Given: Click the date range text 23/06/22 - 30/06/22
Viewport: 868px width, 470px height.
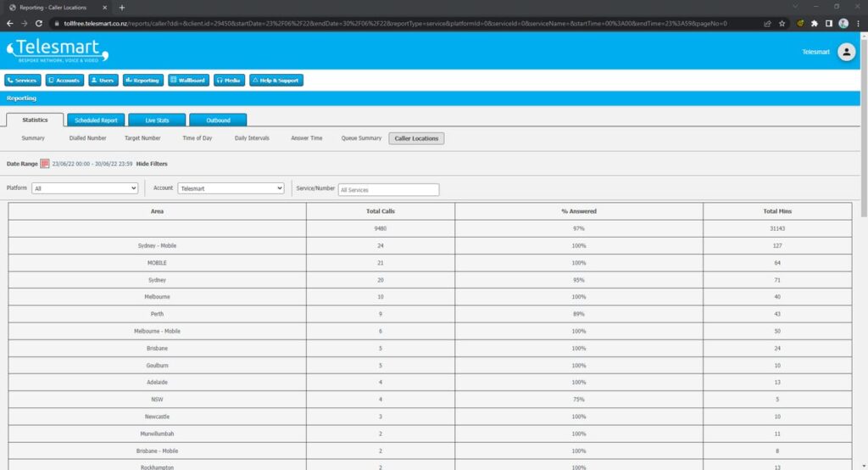Looking at the screenshot, I should tap(92, 164).
